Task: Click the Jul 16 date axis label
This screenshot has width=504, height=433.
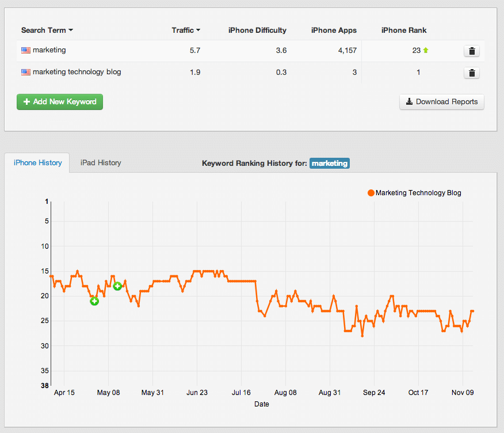Action: [x=241, y=393]
